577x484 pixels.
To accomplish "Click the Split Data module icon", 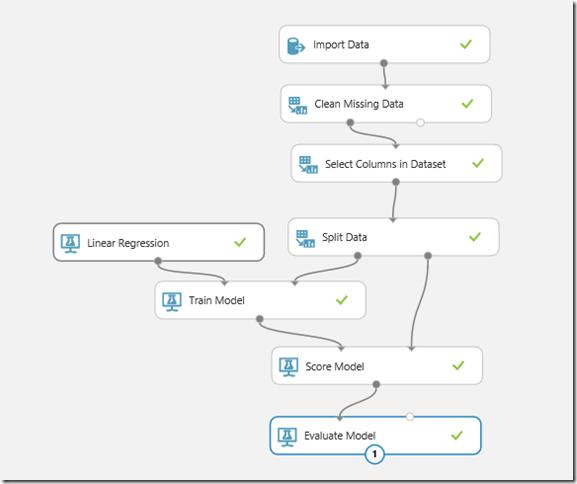I will coord(305,239).
